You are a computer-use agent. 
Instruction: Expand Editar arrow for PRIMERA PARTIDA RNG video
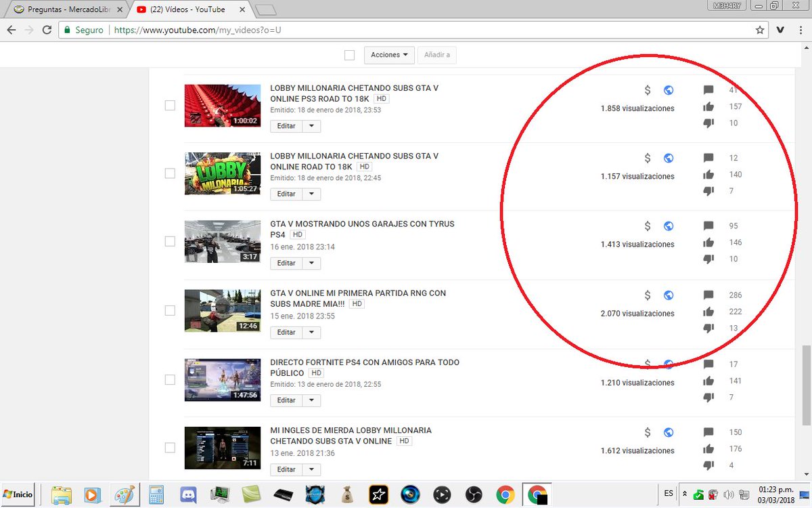[311, 332]
